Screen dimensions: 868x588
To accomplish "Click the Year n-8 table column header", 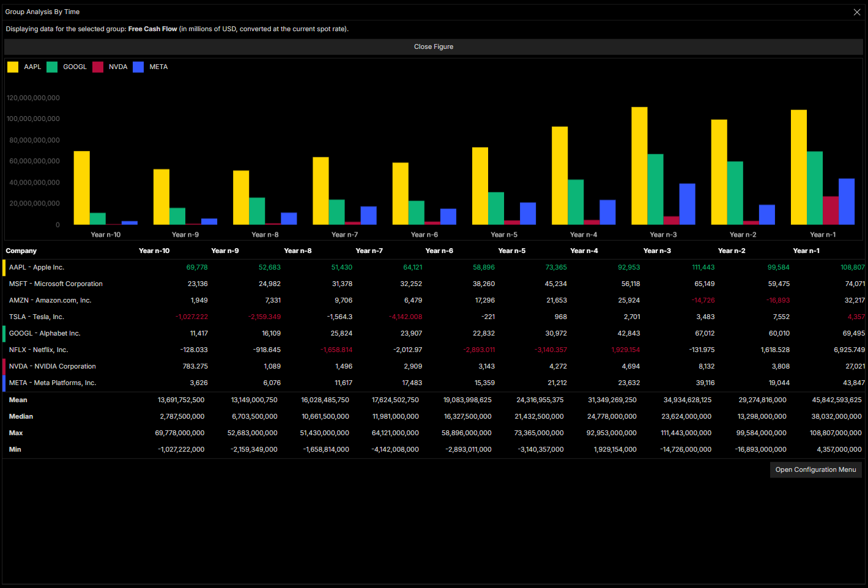I will point(298,251).
